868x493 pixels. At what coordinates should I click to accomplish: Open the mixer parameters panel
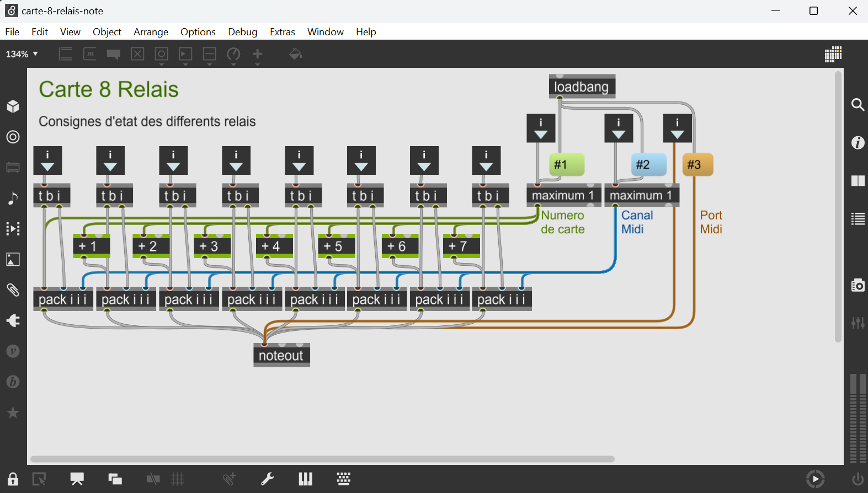[858, 323]
